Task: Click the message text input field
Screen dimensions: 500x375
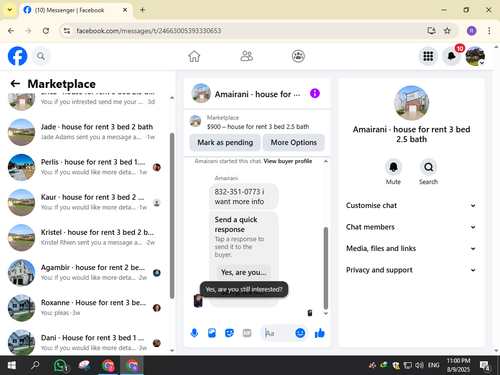Action: [x=278, y=333]
